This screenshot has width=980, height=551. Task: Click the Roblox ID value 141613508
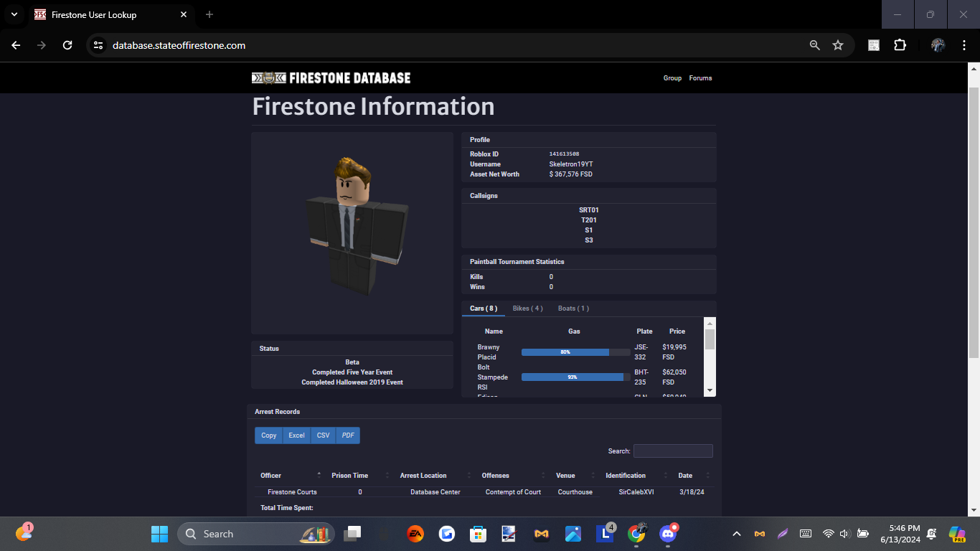tap(564, 154)
